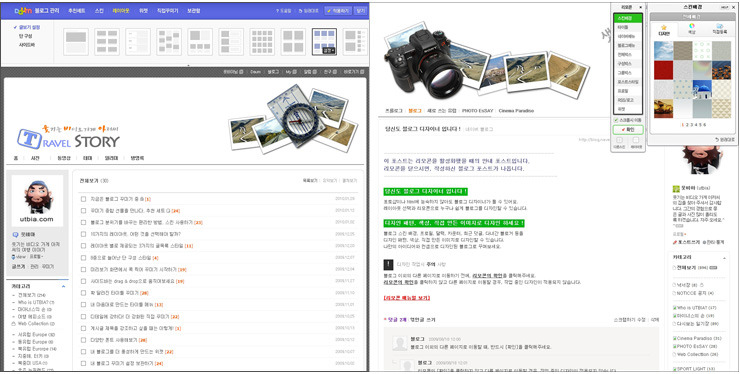Tick checkbox for '내 블로그 꾸미기 설정 보관하기' post

(x=83, y=364)
